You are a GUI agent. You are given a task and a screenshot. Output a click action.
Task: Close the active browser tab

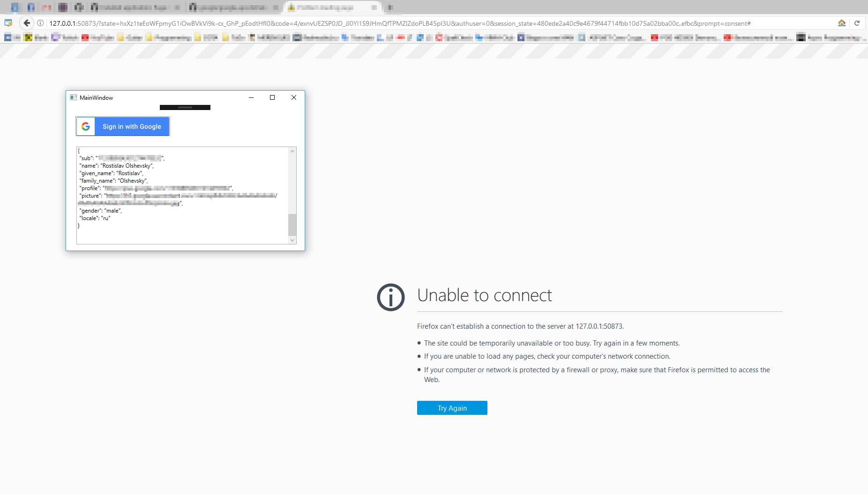click(x=374, y=7)
